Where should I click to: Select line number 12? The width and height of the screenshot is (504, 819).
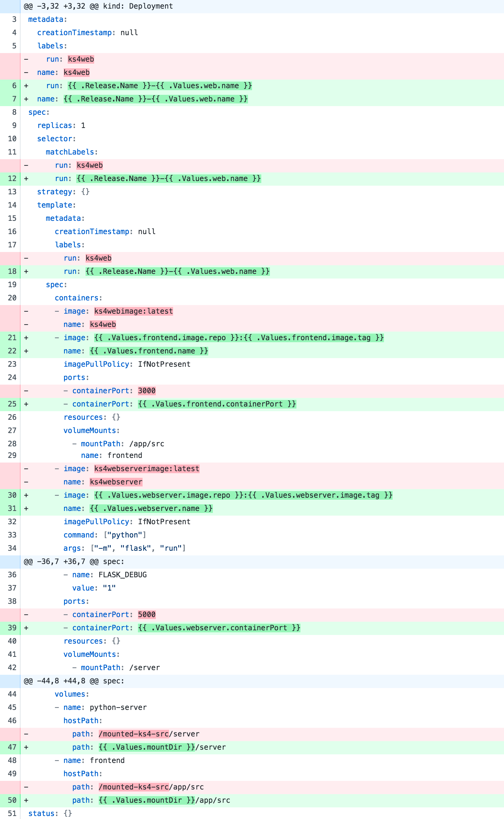(12, 179)
